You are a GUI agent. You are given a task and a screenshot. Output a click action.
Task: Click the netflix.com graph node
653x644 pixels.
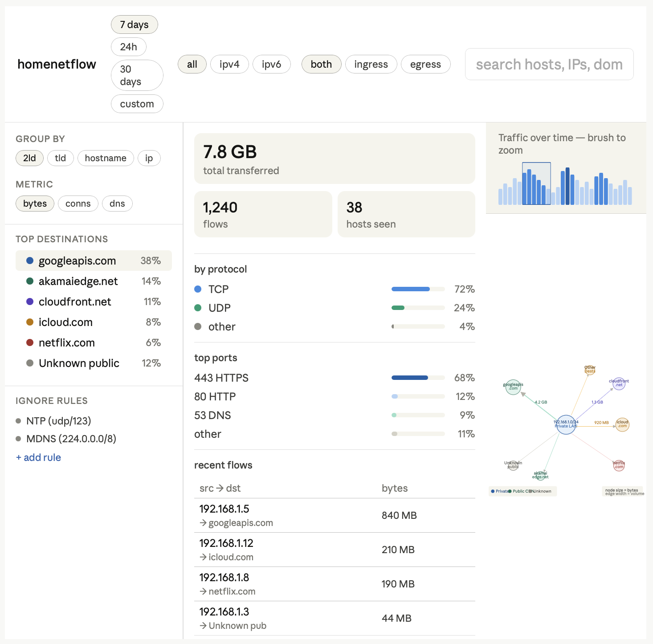click(619, 465)
